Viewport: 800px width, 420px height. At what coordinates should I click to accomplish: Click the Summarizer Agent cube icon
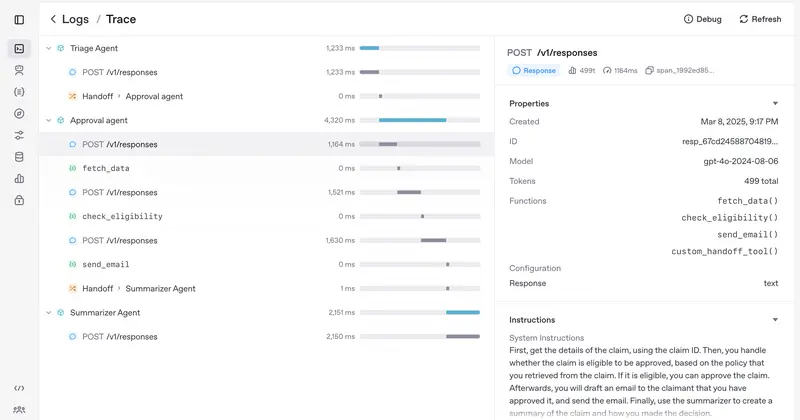click(61, 313)
